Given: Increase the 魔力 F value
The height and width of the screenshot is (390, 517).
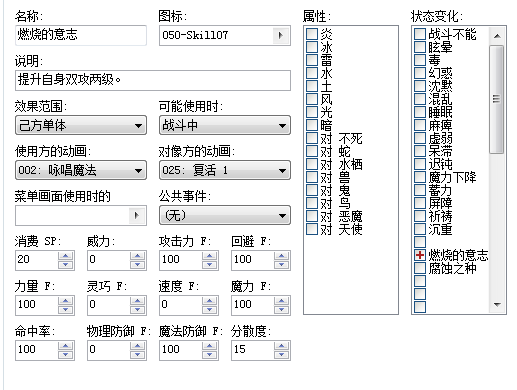Looking at the screenshot, I should 282,301.
